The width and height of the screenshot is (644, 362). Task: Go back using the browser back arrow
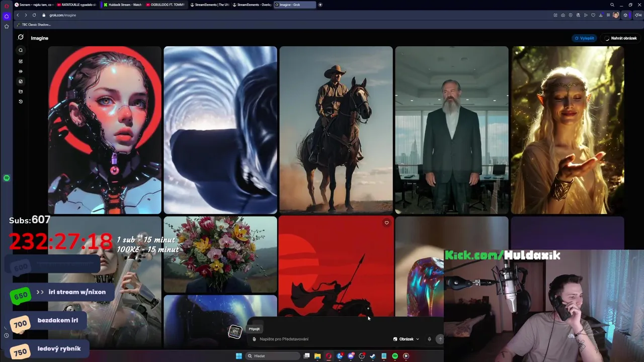click(x=18, y=15)
